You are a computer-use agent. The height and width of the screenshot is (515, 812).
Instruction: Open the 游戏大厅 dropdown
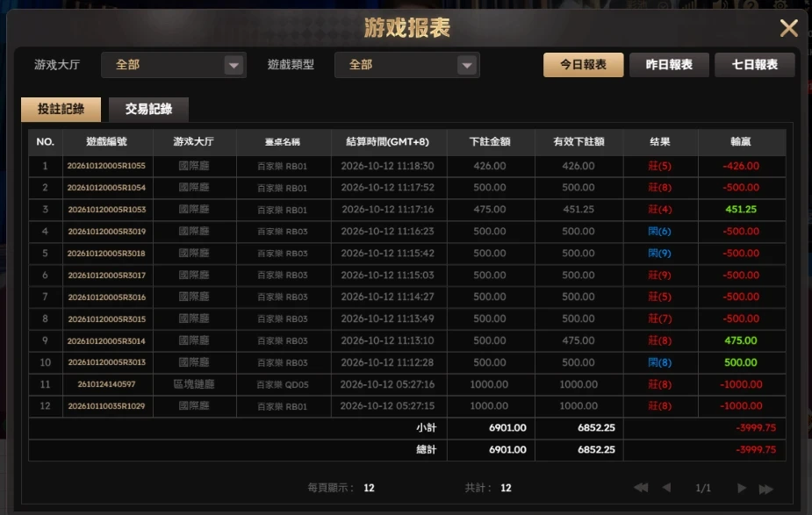pos(174,65)
